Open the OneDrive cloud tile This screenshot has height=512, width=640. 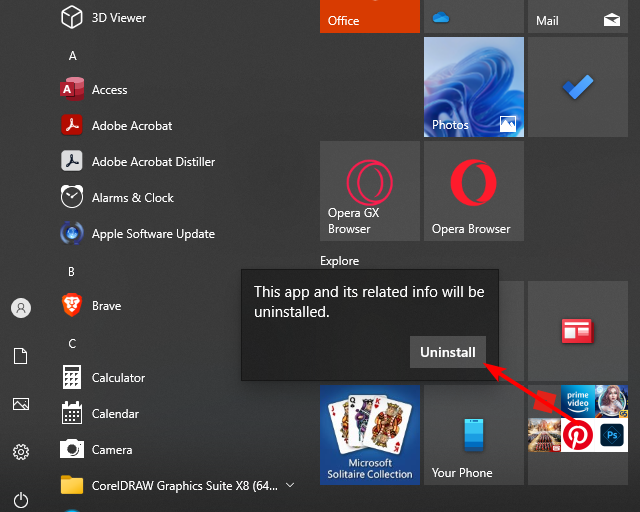tap(474, 16)
